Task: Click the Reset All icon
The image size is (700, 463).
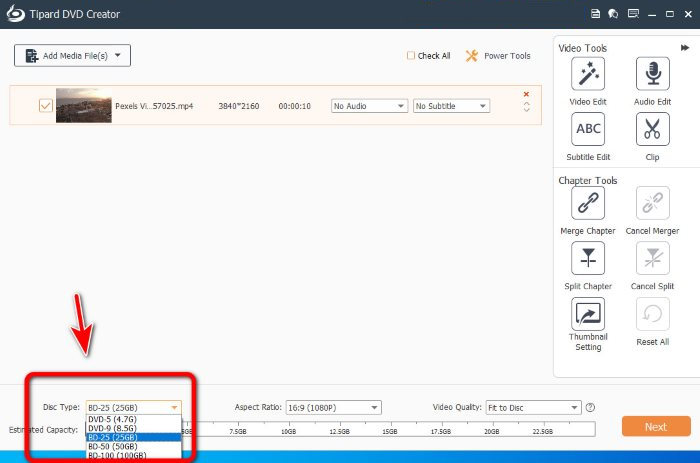Action: click(652, 314)
